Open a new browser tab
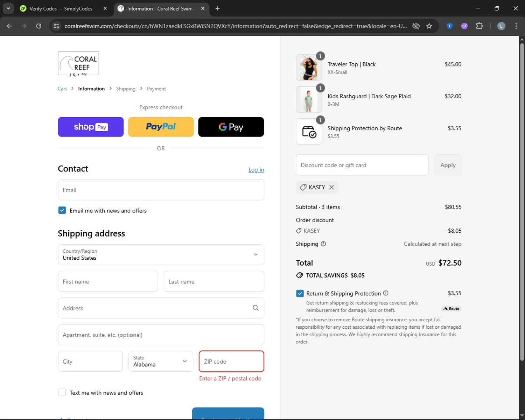This screenshot has width=525, height=420. pyautogui.click(x=217, y=8)
